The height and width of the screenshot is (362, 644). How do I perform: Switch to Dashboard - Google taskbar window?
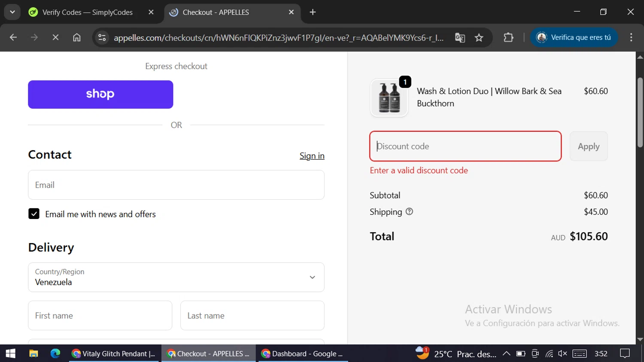303,353
